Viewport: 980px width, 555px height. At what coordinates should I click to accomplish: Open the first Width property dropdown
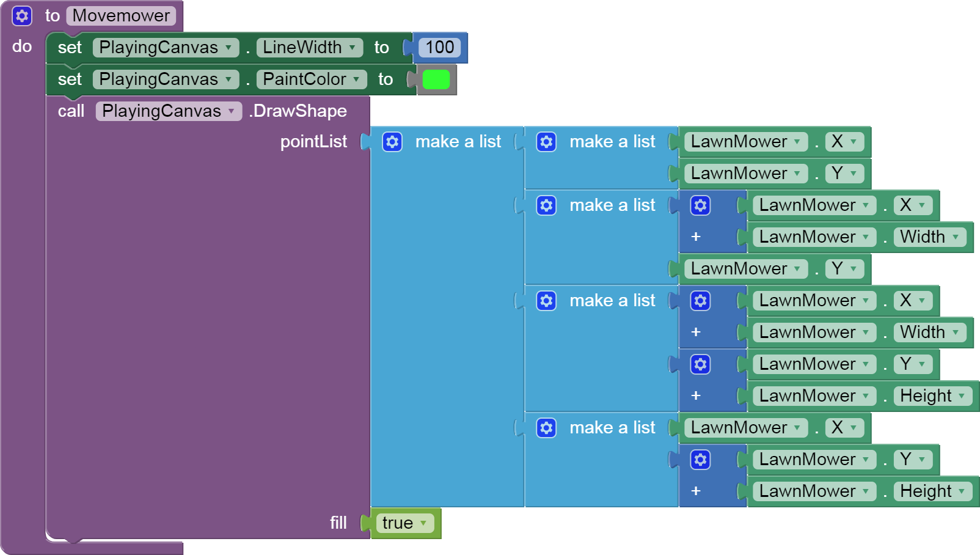click(x=931, y=237)
